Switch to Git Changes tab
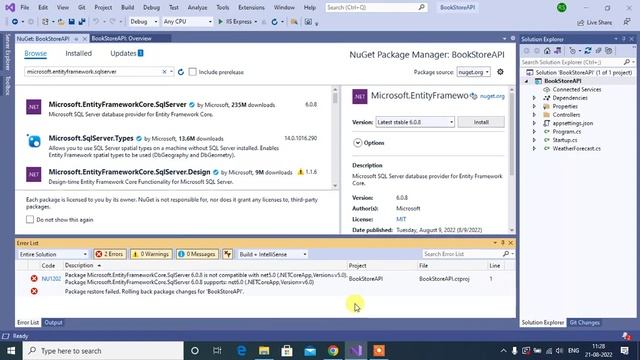Viewport: 640px width, 360px height. 584,322
